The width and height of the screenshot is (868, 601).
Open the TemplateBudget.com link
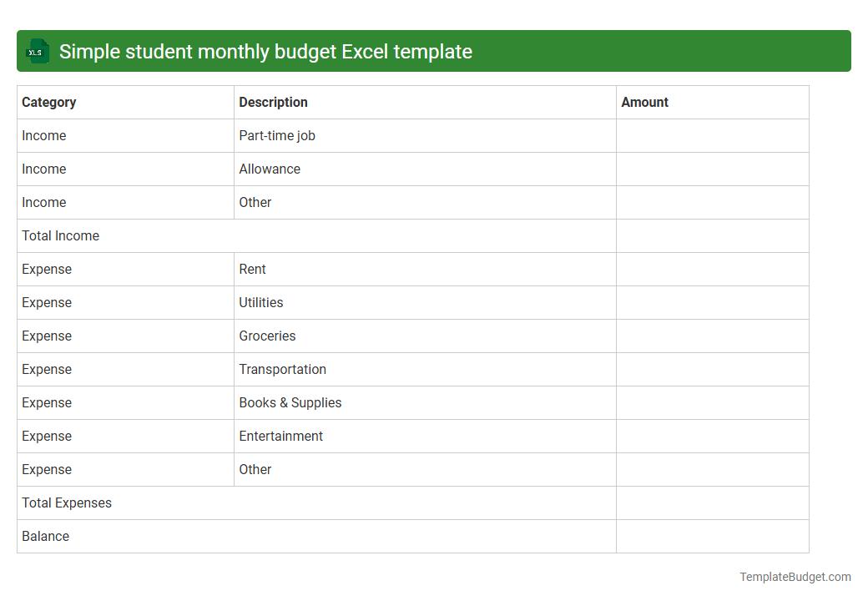795,576
